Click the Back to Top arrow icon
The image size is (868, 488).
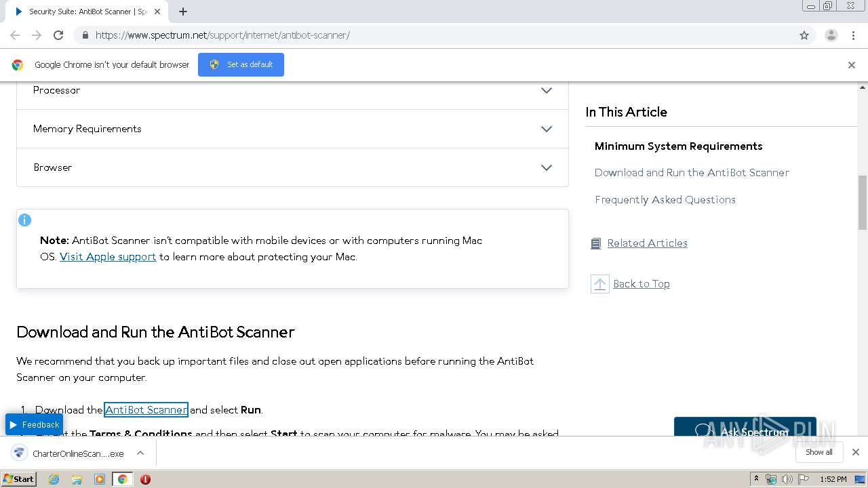pyautogui.click(x=599, y=284)
